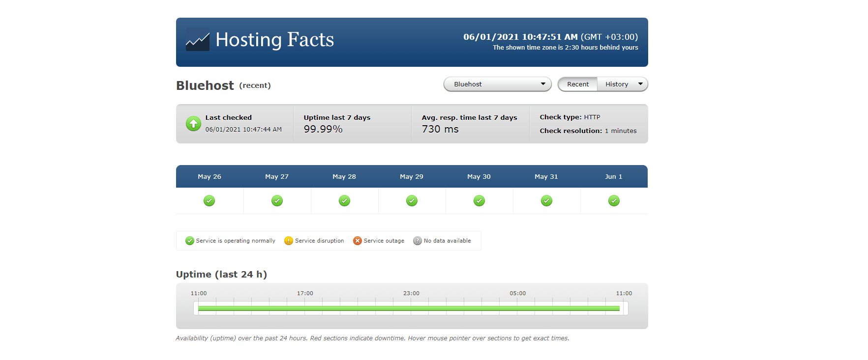Click the 05:00 time marker

(x=518, y=293)
